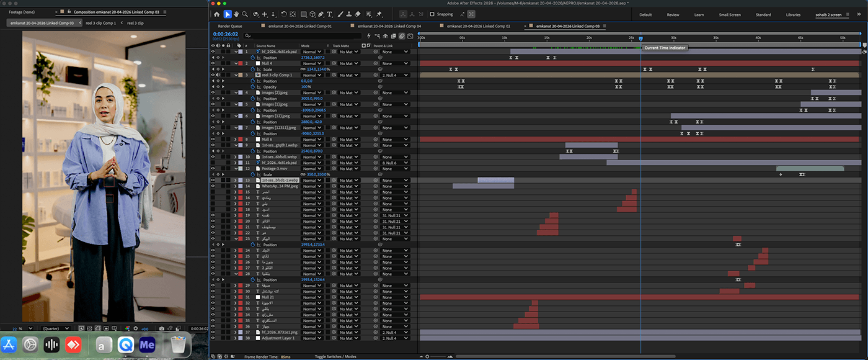Screen dimensions: 868x360
Task: Toggle eye icon for Footage-3.mov layer
Action: click(213, 168)
